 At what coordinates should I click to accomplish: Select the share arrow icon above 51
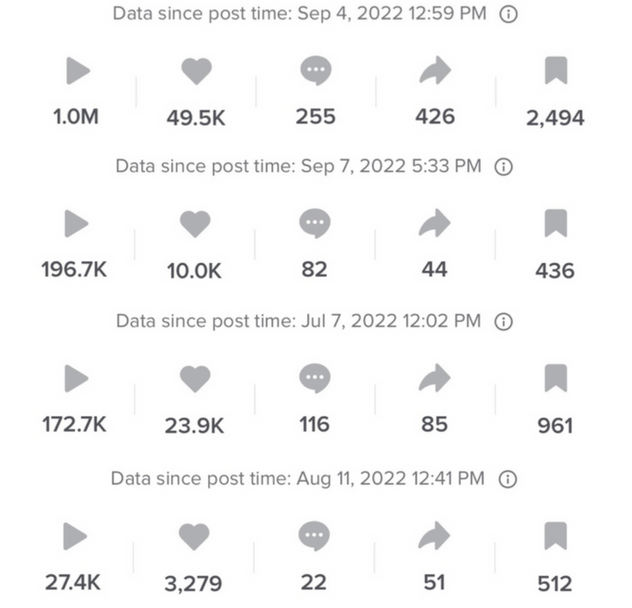click(x=434, y=536)
